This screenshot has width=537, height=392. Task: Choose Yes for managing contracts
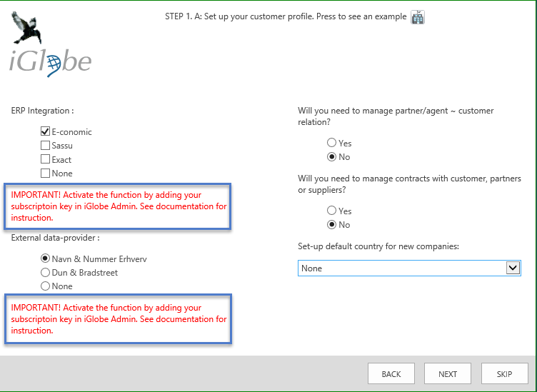(331, 210)
